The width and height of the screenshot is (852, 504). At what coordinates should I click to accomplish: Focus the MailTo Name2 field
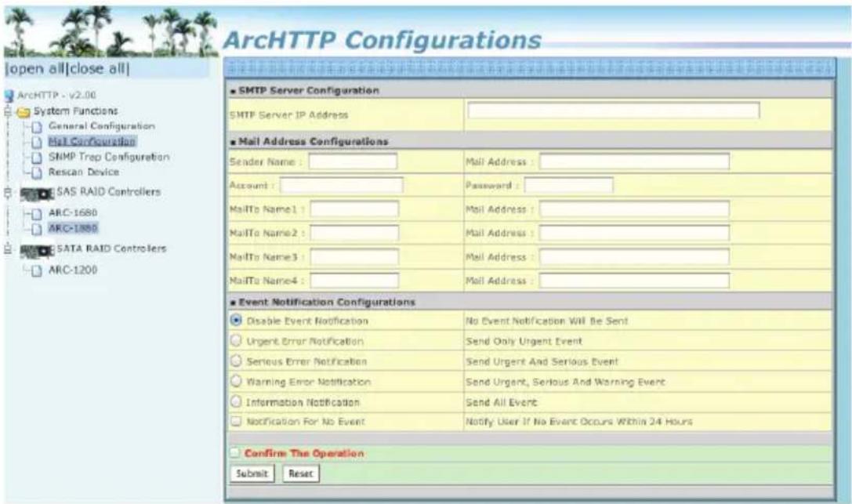[x=354, y=233]
